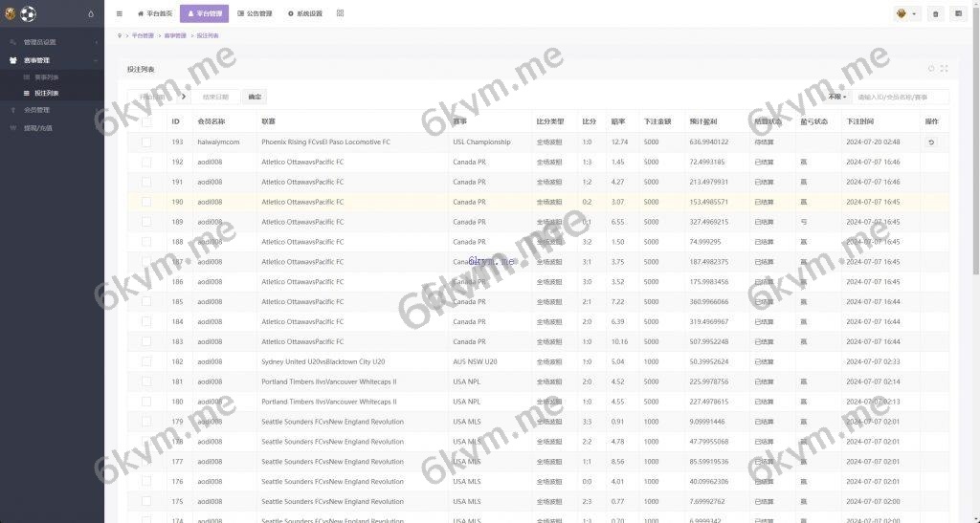Click the refresh icon on 投注列表 panel
Image resolution: width=980 pixels, height=523 pixels.
pos(931,69)
